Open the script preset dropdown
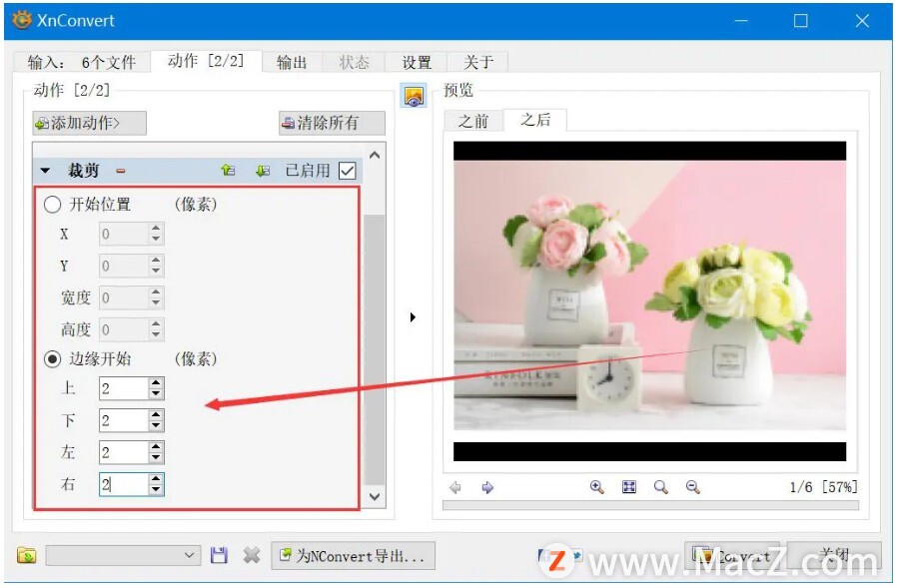The height and width of the screenshot is (588, 897). click(123, 555)
